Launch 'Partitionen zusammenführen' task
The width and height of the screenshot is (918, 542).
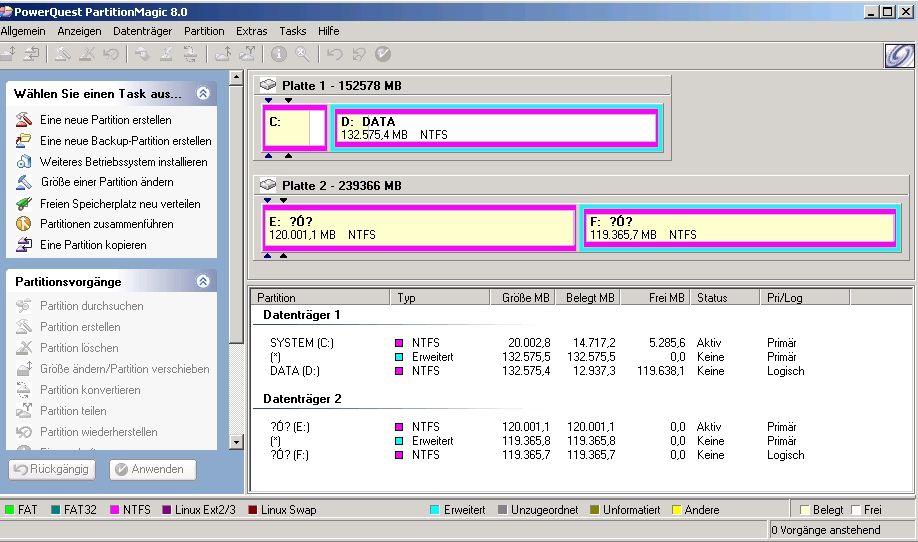[x=106, y=224]
